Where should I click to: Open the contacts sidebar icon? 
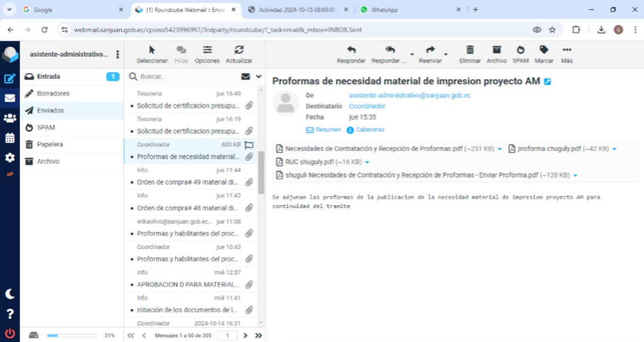[9, 118]
